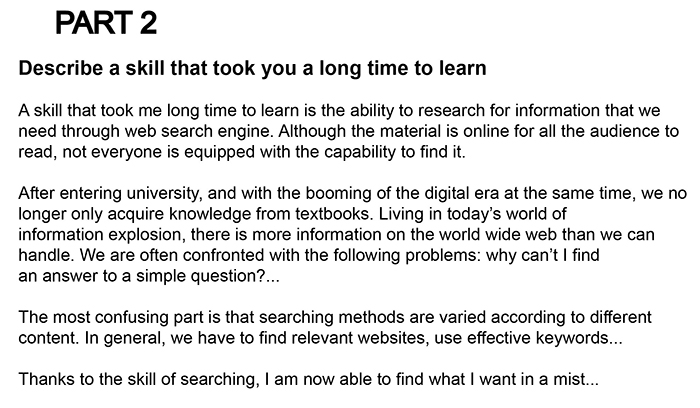Screen dimensions: 700x408
Task: Click the word 'capability' in first paragraph
Action: pos(360,152)
